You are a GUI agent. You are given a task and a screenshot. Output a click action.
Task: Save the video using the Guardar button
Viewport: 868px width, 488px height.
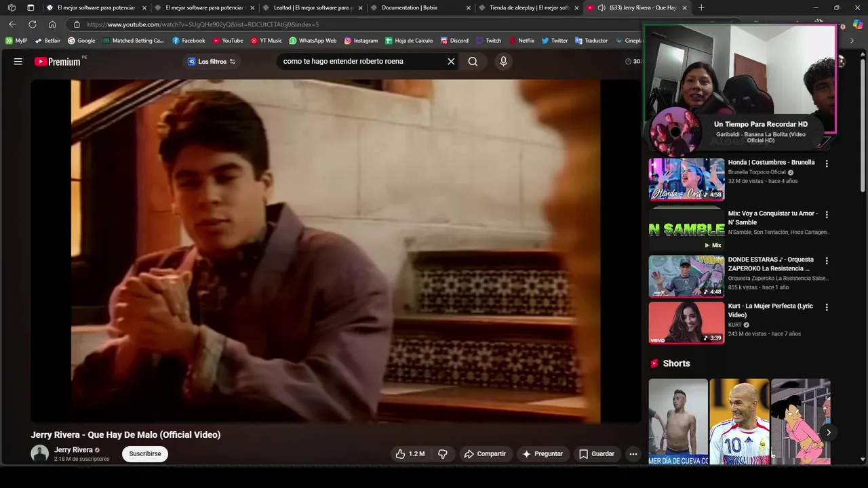coord(597,453)
